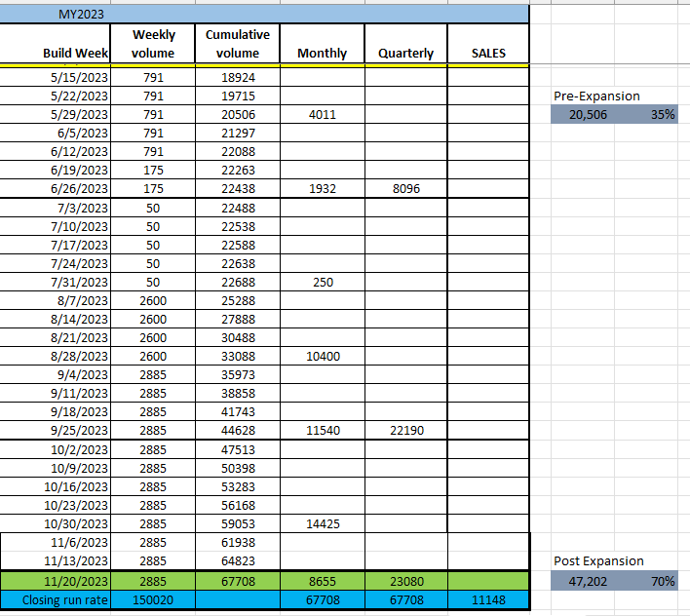Select the Weekly volume header cell
The height and width of the screenshot is (616, 690).
click(153, 44)
